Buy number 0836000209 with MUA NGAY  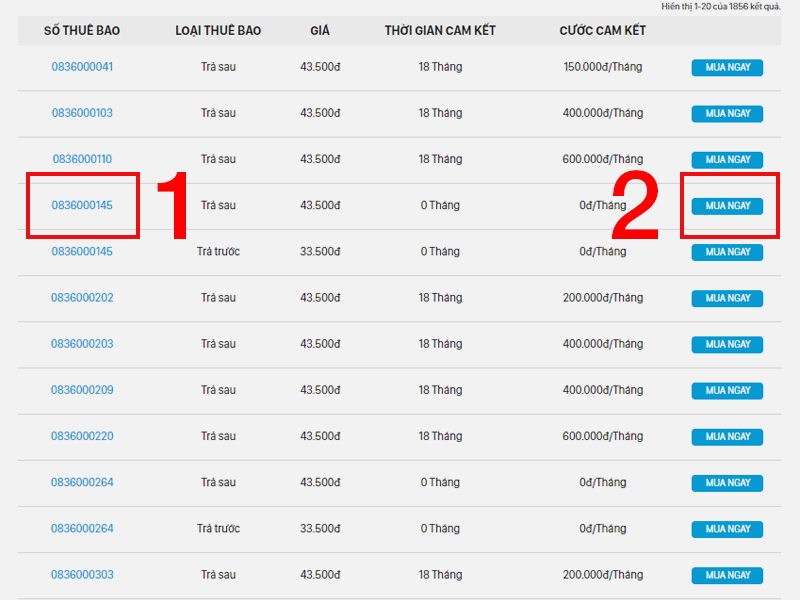[727, 391]
